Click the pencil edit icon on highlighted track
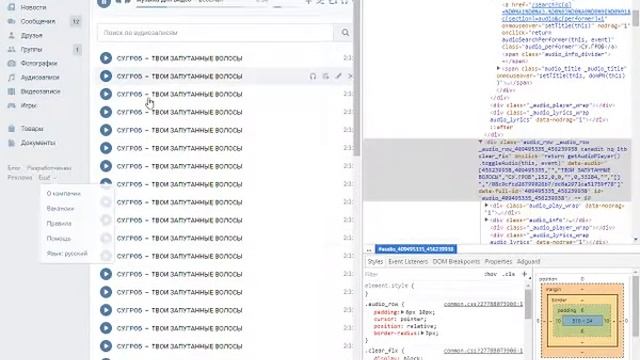Image resolution: width=640 pixels, height=360 pixels. coord(338,76)
